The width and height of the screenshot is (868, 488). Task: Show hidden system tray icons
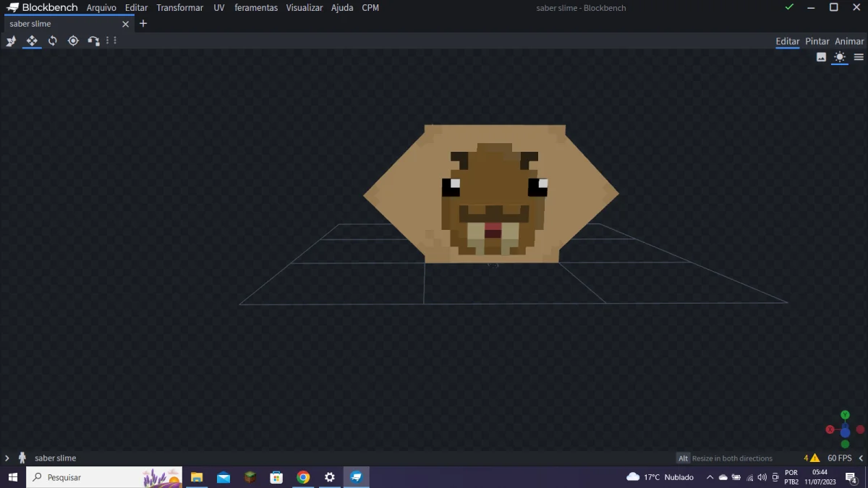[710, 477]
